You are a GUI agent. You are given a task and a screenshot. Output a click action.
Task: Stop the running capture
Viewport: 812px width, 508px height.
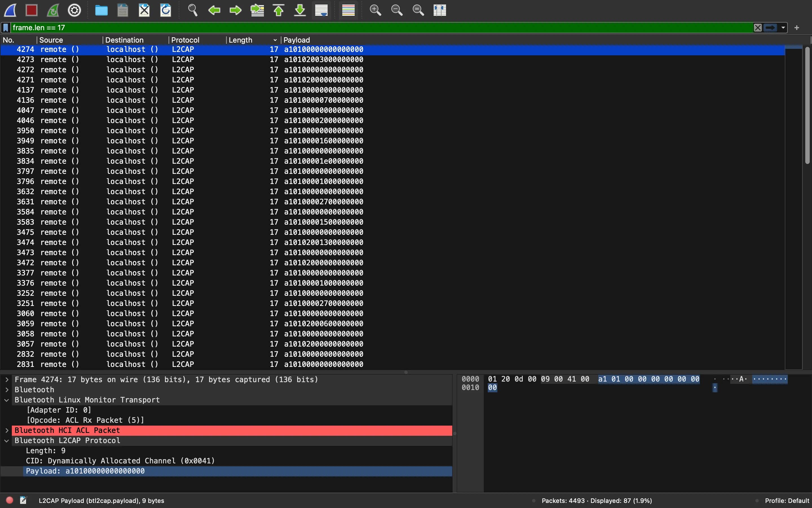tap(32, 10)
